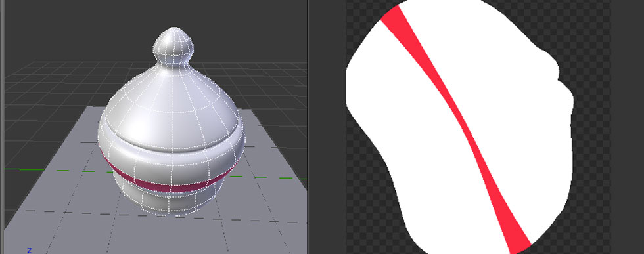Click the blue Z axis label
Image resolution: width=644 pixels, height=254 pixels.
[x=29, y=250]
